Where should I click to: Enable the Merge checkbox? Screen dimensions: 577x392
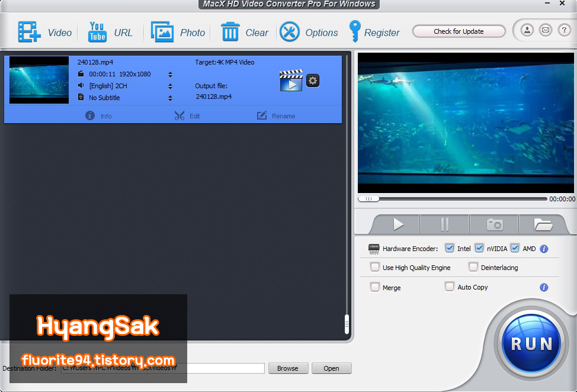point(374,287)
